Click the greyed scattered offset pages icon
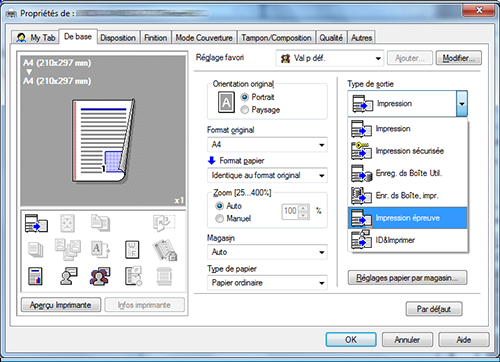 pyautogui.click(x=68, y=249)
